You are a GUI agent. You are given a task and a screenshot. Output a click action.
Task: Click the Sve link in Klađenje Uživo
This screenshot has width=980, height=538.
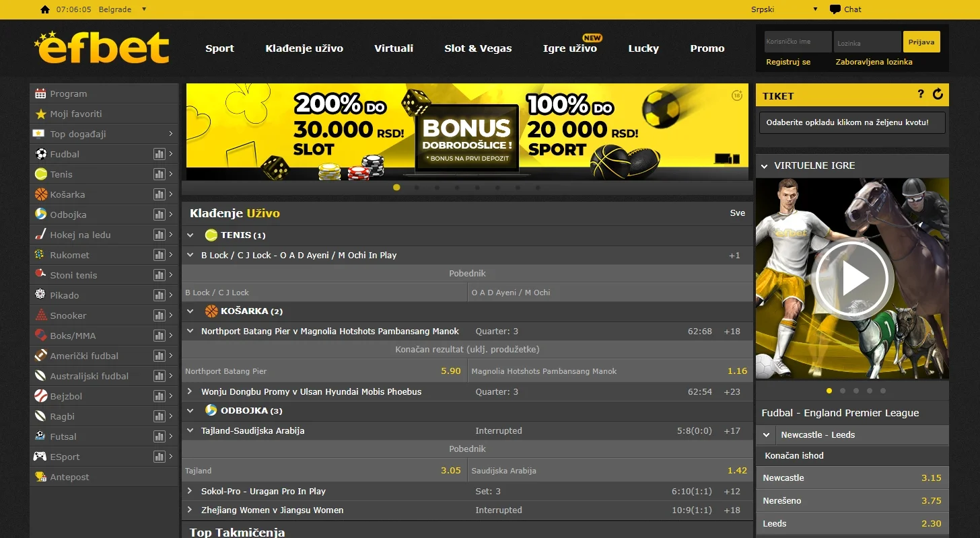click(738, 213)
